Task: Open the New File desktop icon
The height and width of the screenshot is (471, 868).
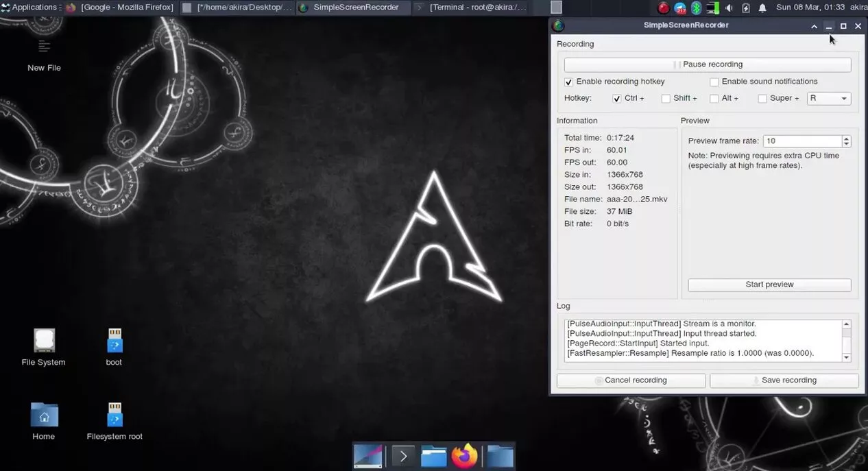Action: 45,55
